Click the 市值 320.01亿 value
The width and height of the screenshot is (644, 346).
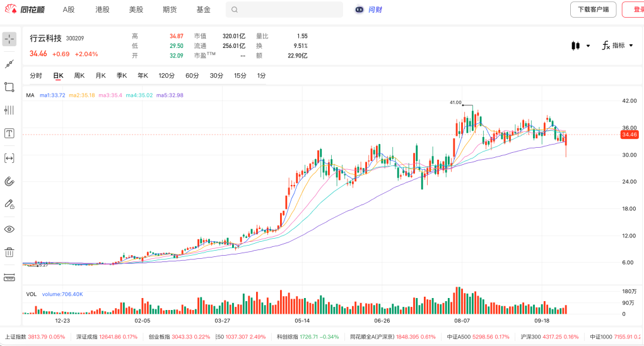coord(234,36)
